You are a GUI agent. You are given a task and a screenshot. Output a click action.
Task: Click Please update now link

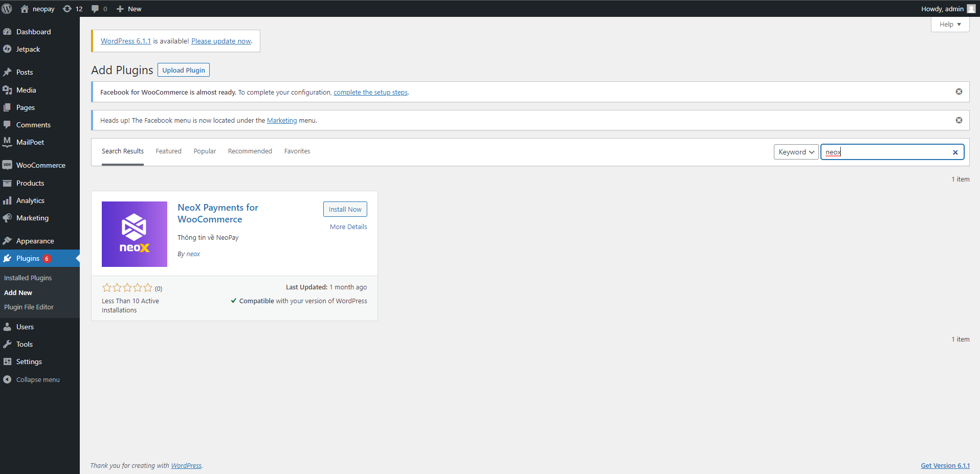click(x=221, y=41)
